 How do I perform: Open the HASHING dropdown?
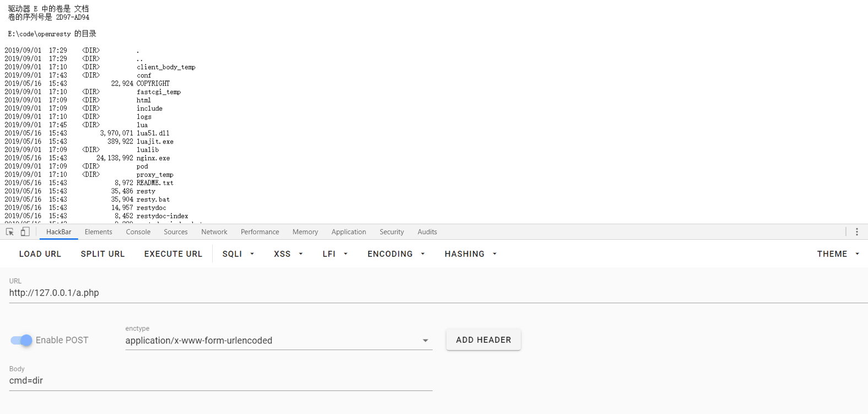(470, 254)
